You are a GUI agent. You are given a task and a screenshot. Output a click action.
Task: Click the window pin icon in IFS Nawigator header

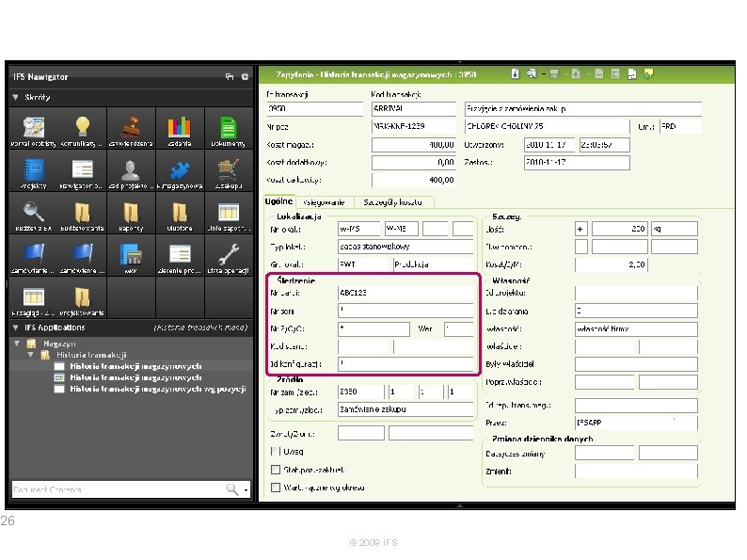coord(230,76)
